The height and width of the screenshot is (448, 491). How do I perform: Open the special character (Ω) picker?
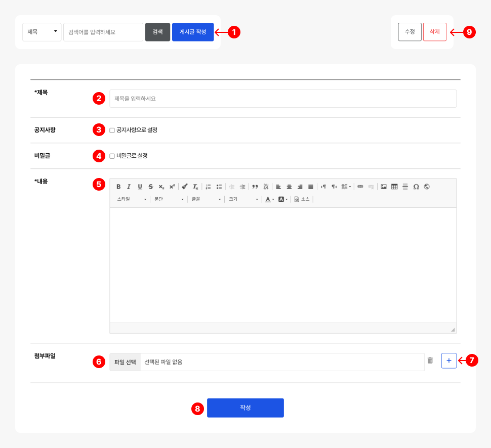[x=416, y=187]
